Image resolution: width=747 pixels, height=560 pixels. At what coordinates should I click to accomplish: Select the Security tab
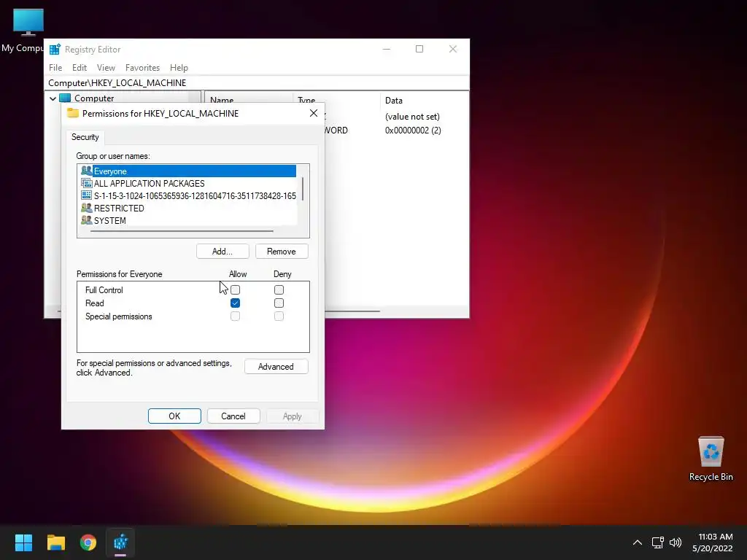(x=85, y=137)
